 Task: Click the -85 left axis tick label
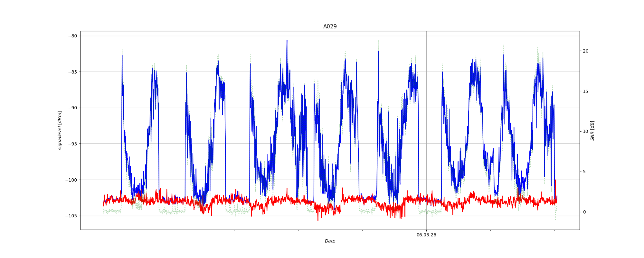point(73,72)
